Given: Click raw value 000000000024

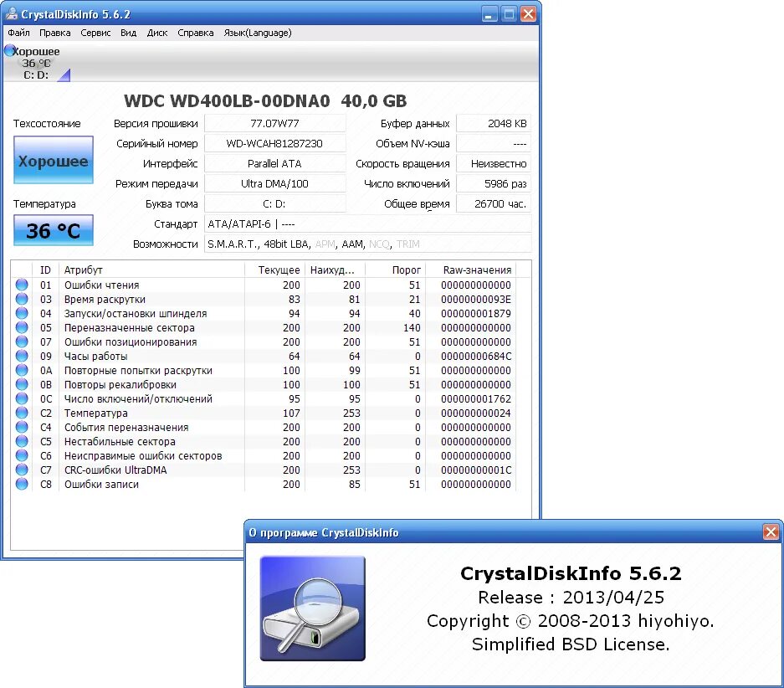Looking at the screenshot, I should click(x=476, y=413).
